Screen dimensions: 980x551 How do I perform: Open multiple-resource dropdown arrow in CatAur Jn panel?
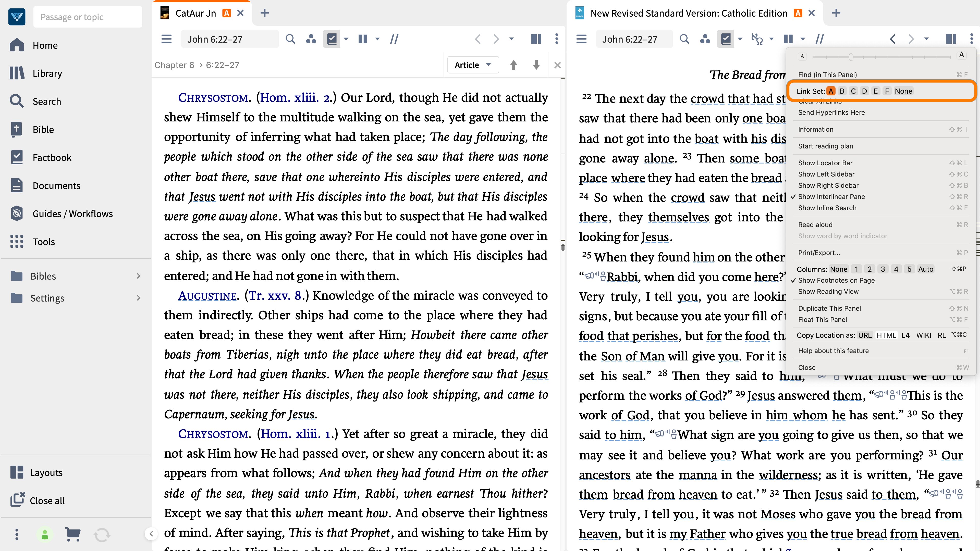[377, 39]
